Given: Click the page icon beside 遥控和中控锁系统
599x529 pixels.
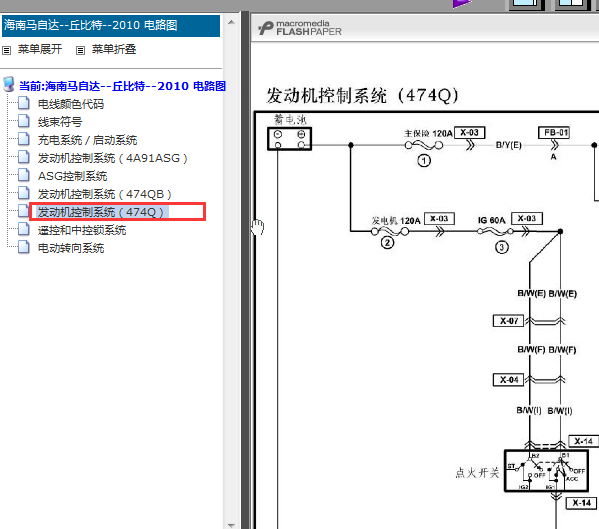Looking at the screenshot, I should pyautogui.click(x=24, y=228).
